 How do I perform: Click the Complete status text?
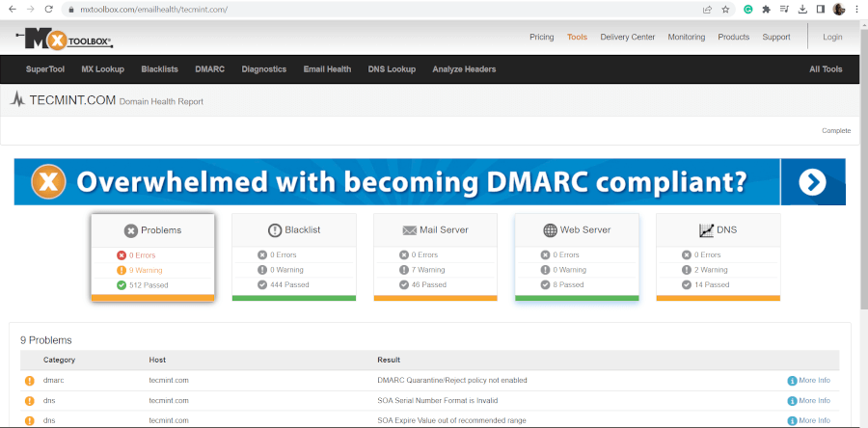click(836, 130)
